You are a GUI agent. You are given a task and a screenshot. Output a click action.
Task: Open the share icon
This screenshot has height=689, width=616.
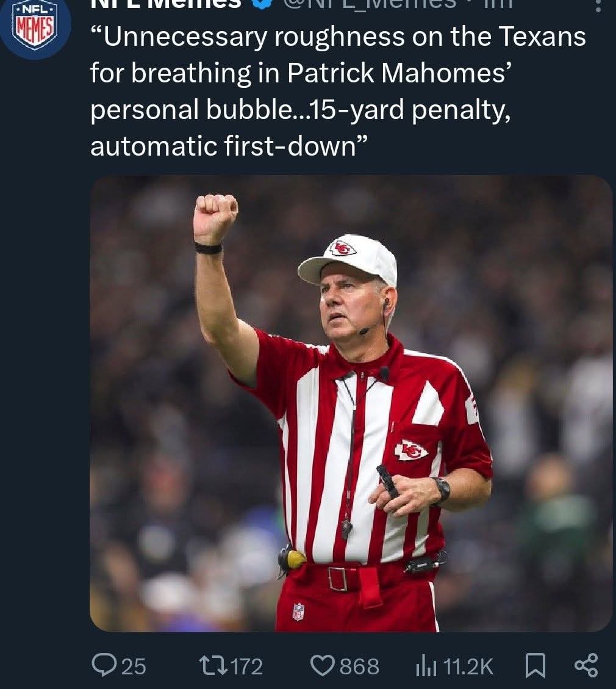[x=586, y=665]
